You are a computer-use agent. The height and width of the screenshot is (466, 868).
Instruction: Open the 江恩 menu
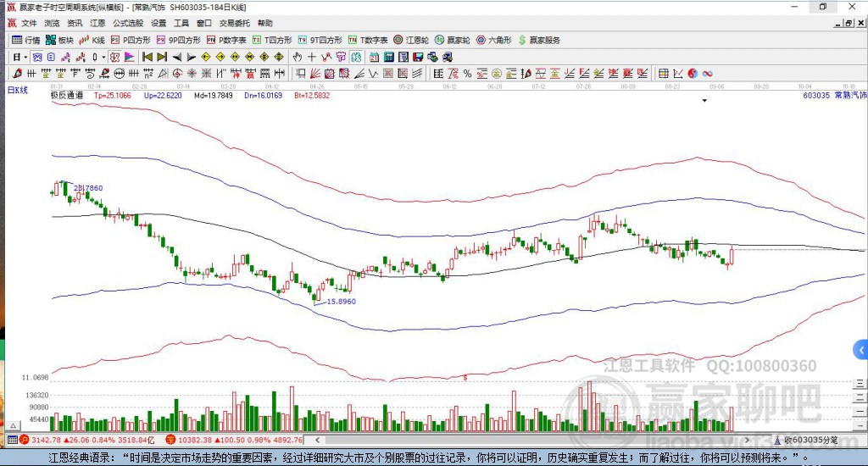97,23
